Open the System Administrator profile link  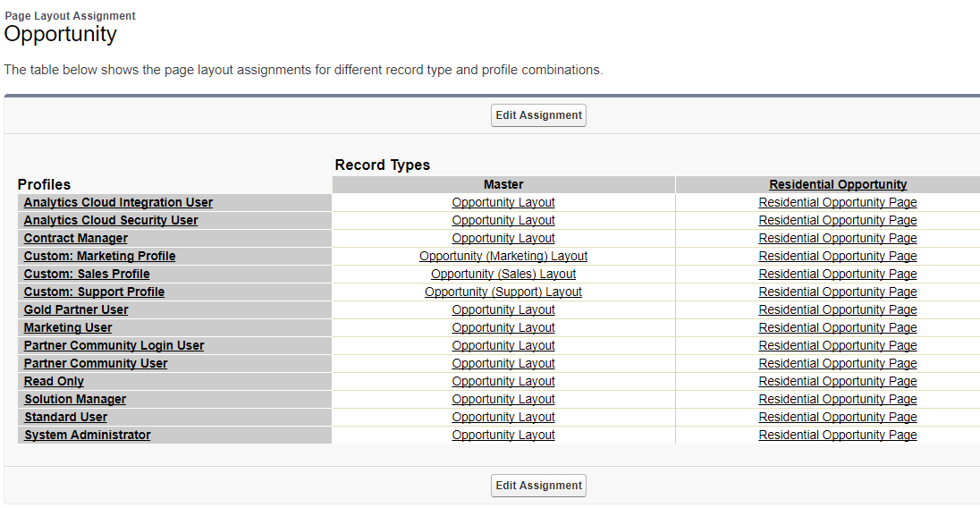click(87, 436)
